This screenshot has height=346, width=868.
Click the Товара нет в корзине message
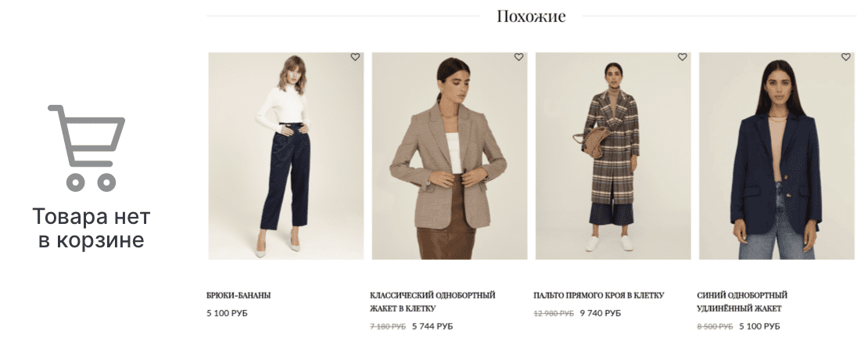pyautogui.click(x=91, y=228)
